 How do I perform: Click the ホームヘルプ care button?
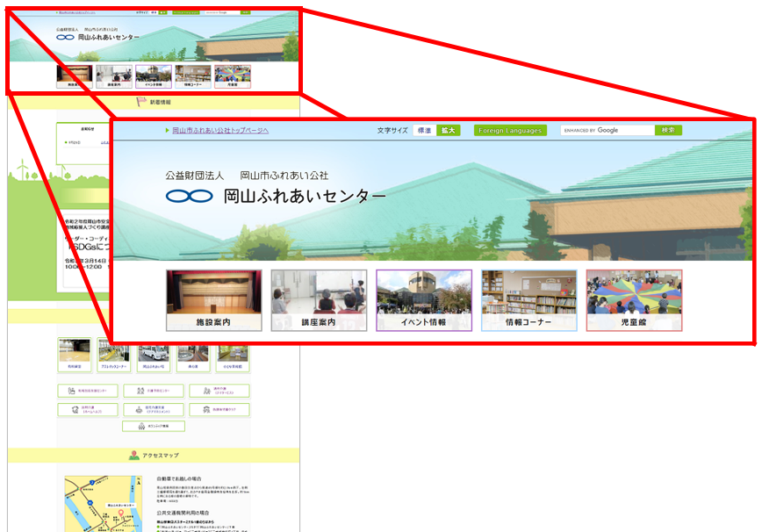88,410
